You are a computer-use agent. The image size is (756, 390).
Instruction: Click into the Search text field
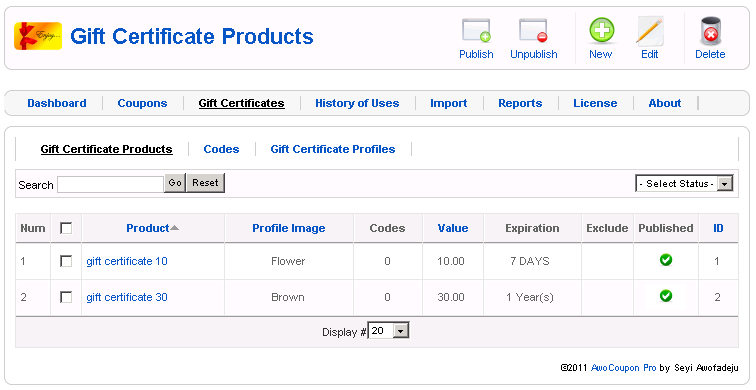click(110, 184)
